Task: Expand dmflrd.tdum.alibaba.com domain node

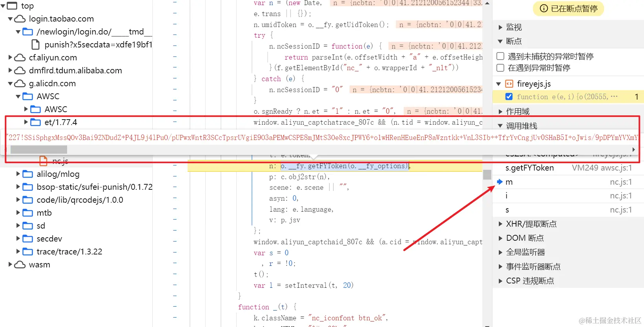Action: 11,71
